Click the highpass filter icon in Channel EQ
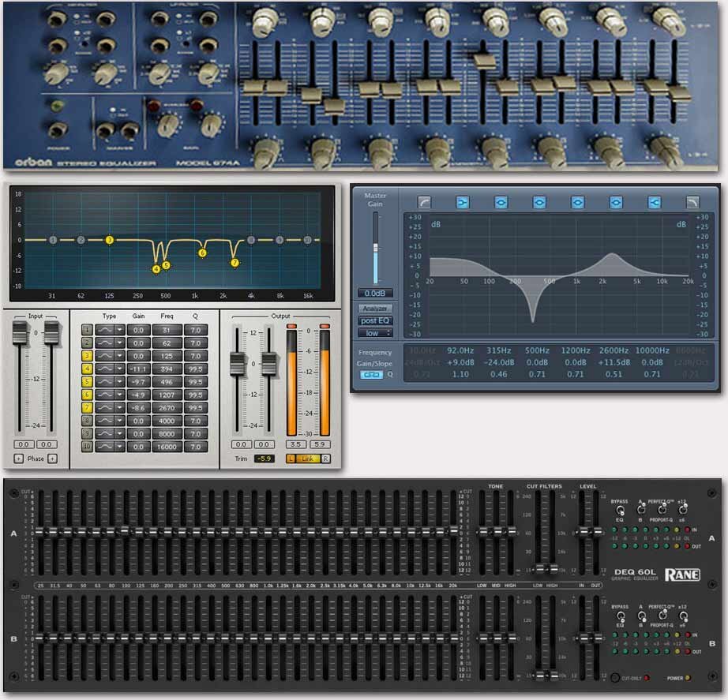 point(424,202)
